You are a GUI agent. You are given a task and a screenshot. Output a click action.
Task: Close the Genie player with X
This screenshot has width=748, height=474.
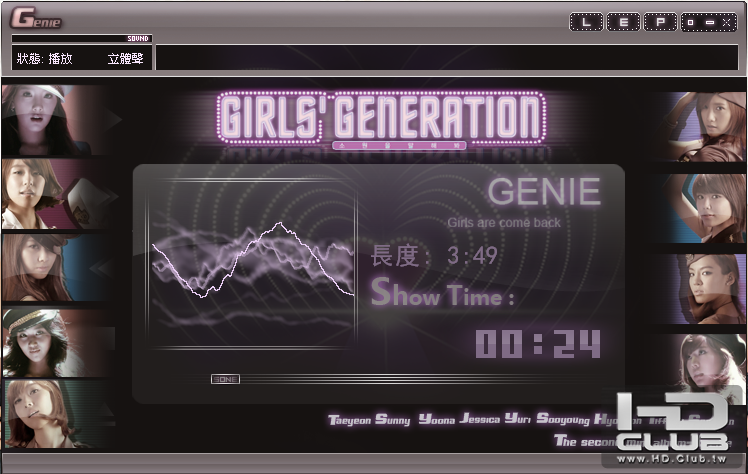727,22
